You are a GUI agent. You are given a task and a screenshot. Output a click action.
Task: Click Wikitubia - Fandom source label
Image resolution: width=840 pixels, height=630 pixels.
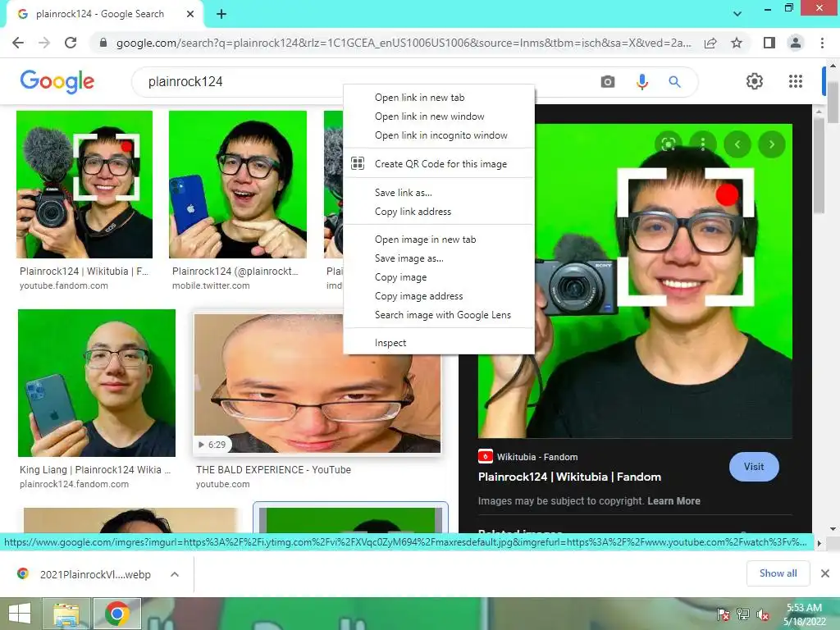tap(536, 457)
